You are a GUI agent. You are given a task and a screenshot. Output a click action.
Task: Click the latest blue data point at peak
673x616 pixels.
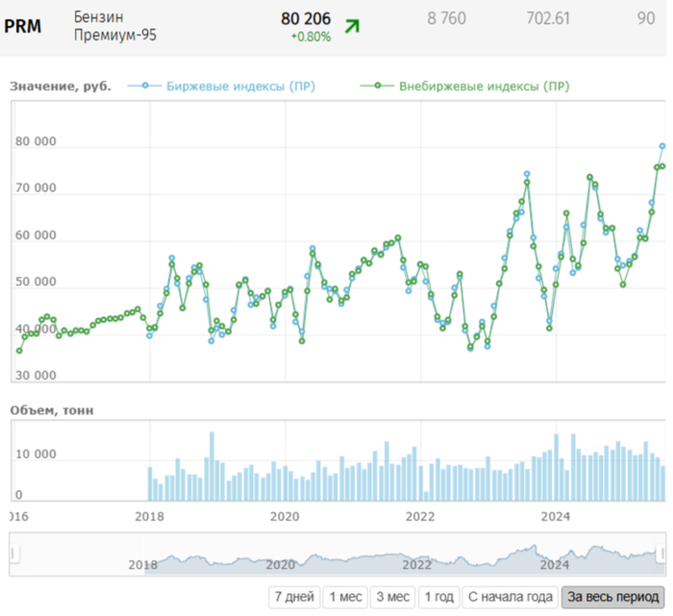coord(662,146)
